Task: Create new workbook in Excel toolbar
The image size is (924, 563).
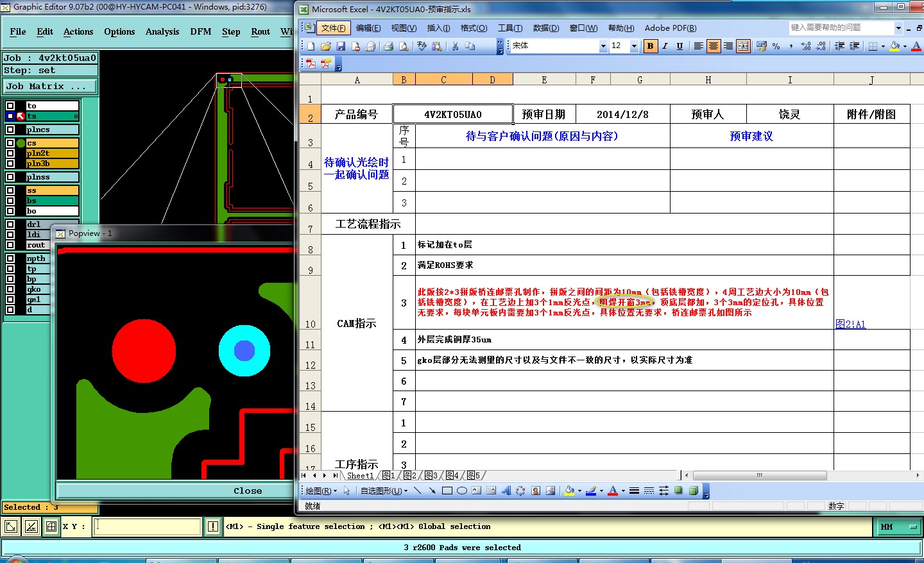Action: click(x=311, y=46)
